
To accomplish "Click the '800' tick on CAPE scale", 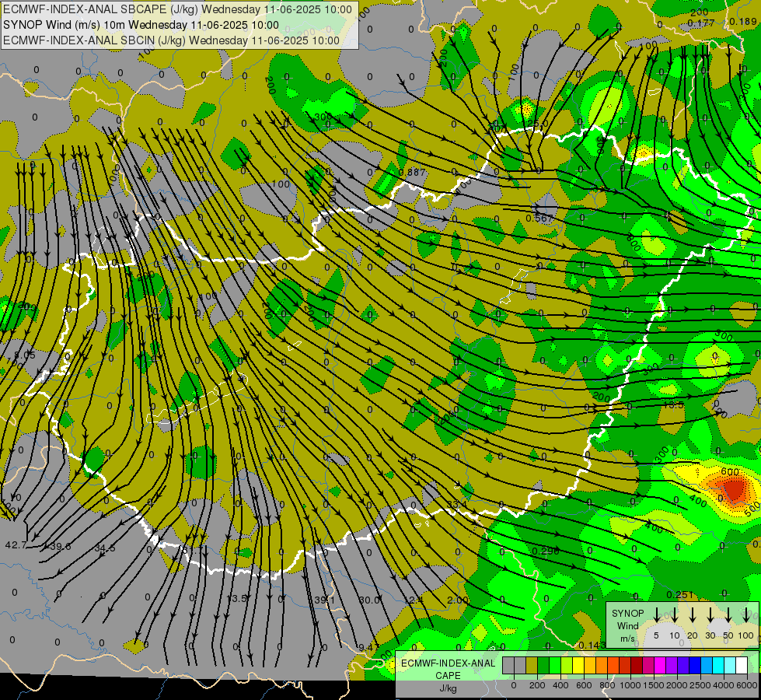I will pos(607,685).
